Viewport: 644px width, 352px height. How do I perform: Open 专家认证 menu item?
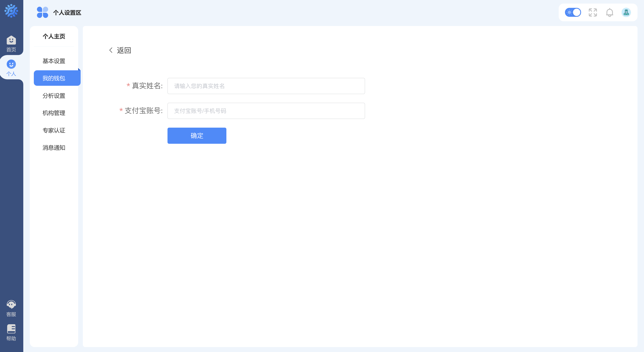pos(54,131)
